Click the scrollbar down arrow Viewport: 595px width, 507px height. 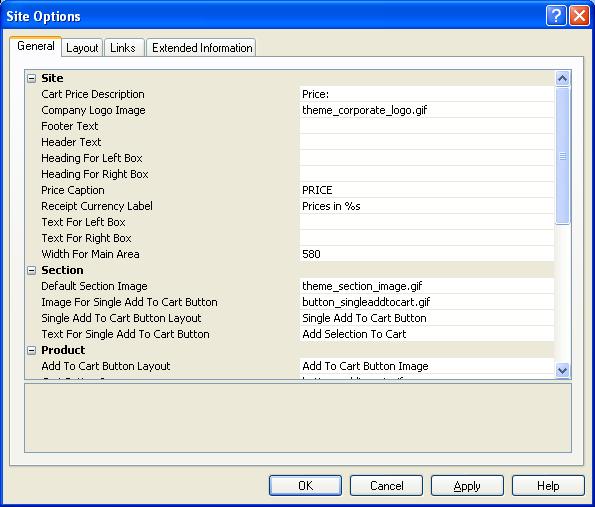tap(562, 370)
